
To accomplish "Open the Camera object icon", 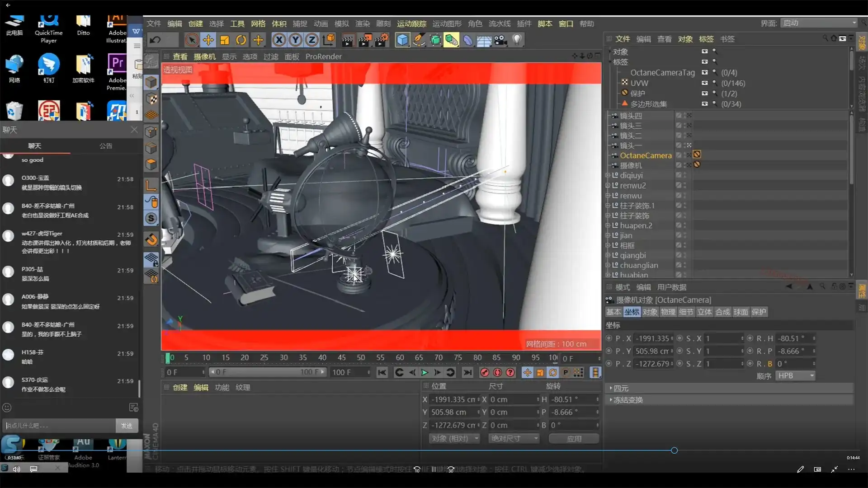I will click(500, 40).
